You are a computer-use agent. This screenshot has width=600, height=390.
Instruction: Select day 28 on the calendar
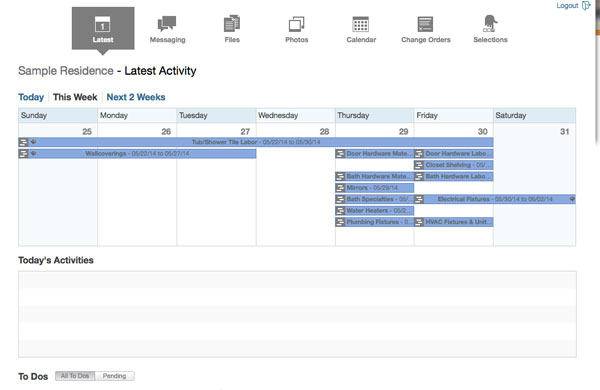(x=324, y=132)
